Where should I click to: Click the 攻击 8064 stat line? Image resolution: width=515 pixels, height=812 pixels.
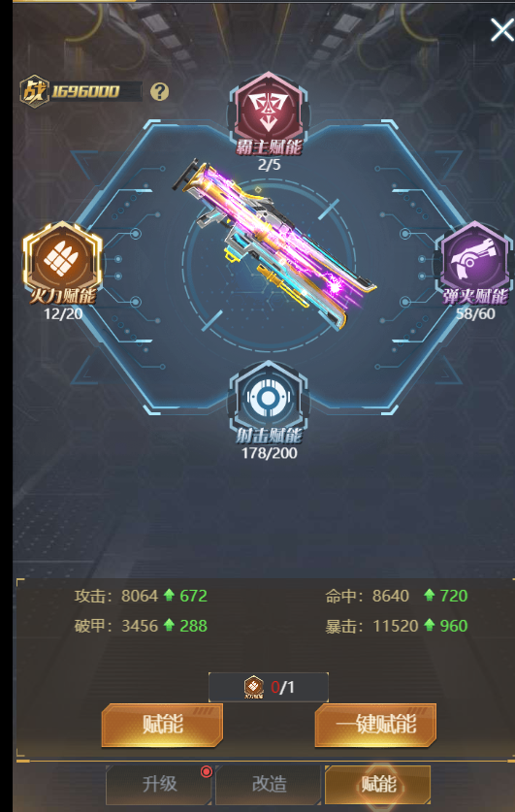pyautogui.click(x=141, y=596)
